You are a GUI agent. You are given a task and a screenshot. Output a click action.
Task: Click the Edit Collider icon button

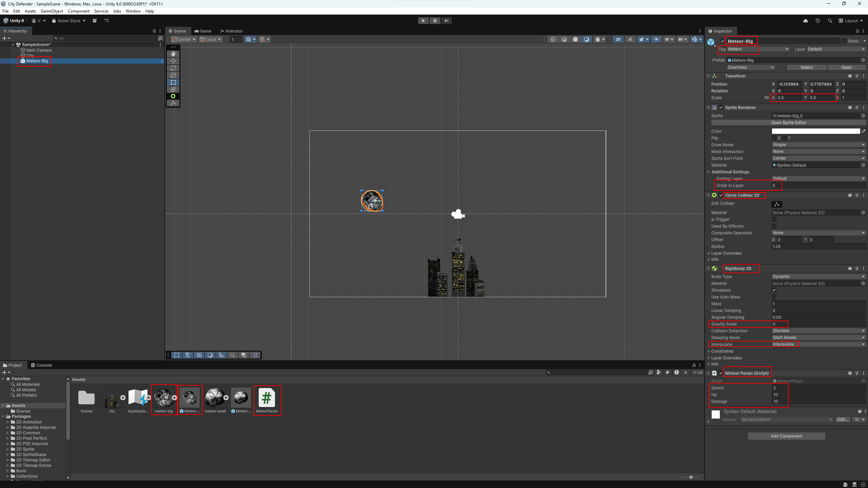click(x=777, y=204)
